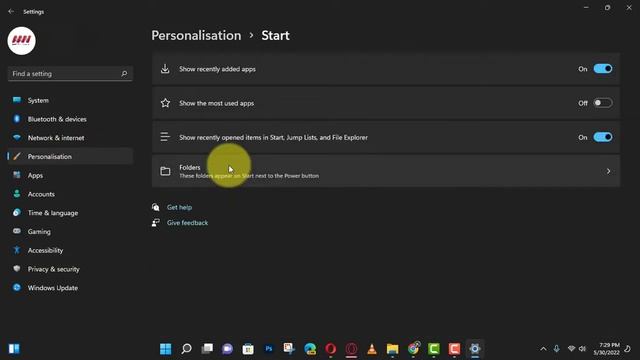
Task: Click the user profile avatar
Action: (22, 41)
